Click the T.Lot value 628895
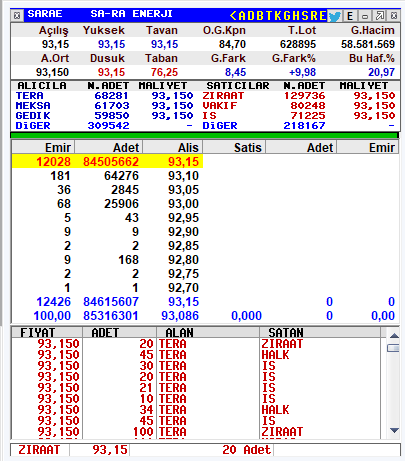Image resolution: width=405 pixels, height=461 pixels. pos(298,44)
